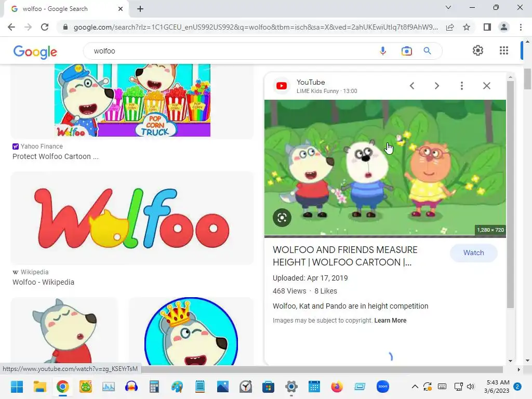Go to Google homepage via logo
Image resolution: width=532 pixels, height=399 pixels.
point(35,51)
